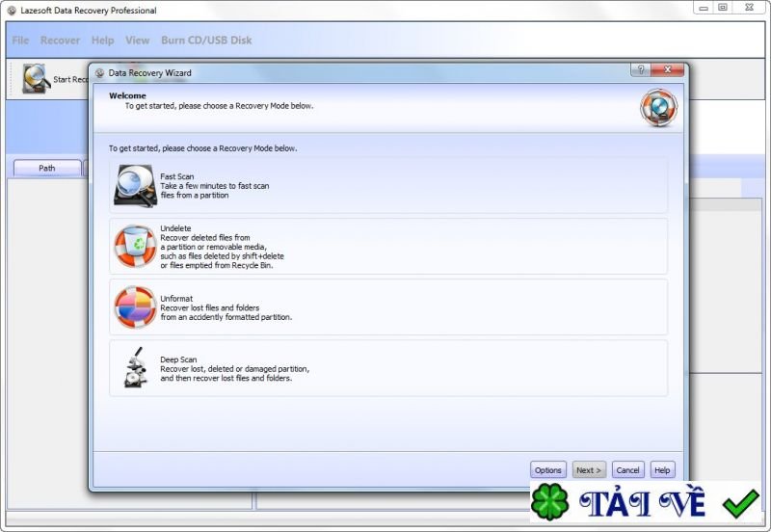This screenshot has width=771, height=532.
Task: Open the Recover menu
Action: pyautogui.click(x=60, y=40)
